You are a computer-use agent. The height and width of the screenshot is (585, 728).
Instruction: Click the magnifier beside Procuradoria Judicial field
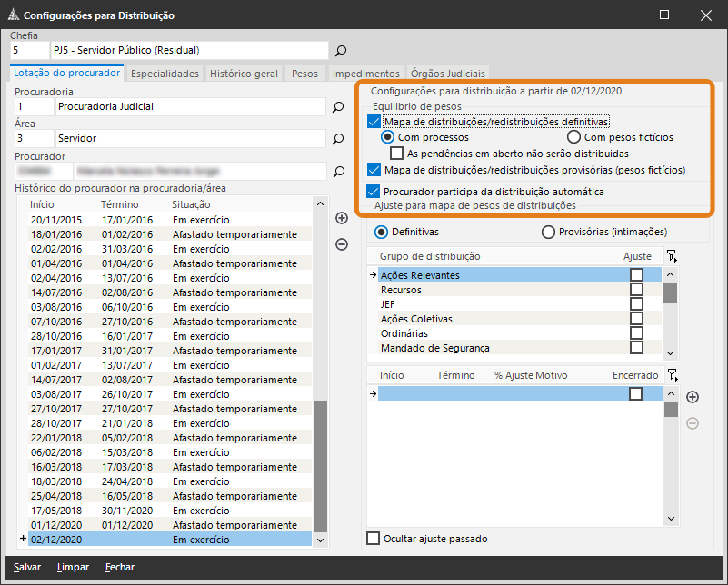(337, 107)
